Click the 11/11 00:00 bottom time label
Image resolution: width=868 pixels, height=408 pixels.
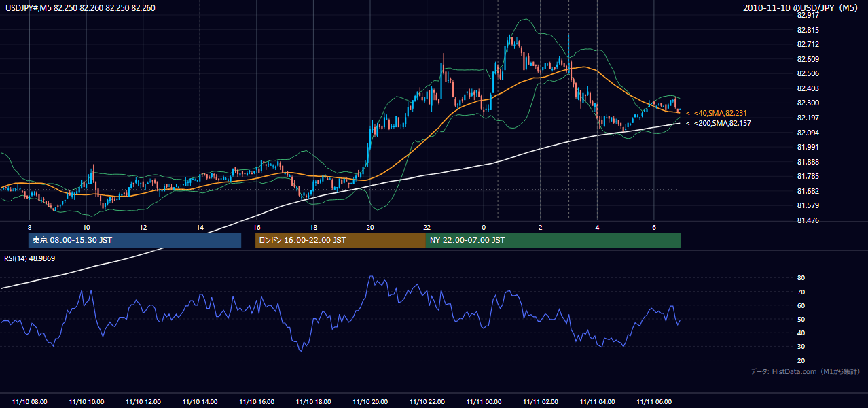click(484, 402)
